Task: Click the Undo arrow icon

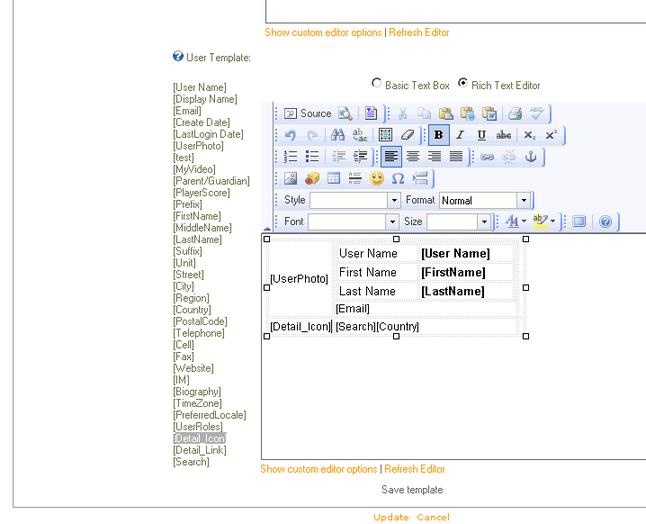Action: [x=290, y=135]
